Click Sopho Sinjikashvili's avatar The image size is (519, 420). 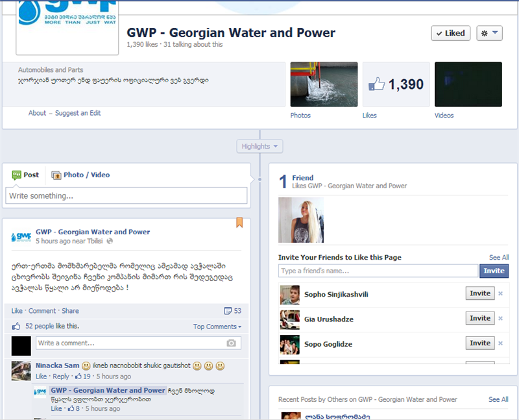[289, 295]
